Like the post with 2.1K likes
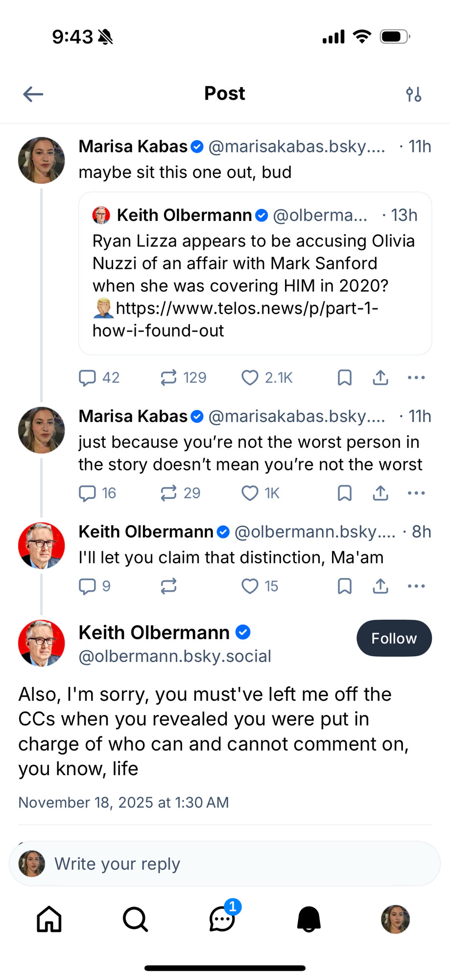Viewport: 450px width, 980px height. 250,378
